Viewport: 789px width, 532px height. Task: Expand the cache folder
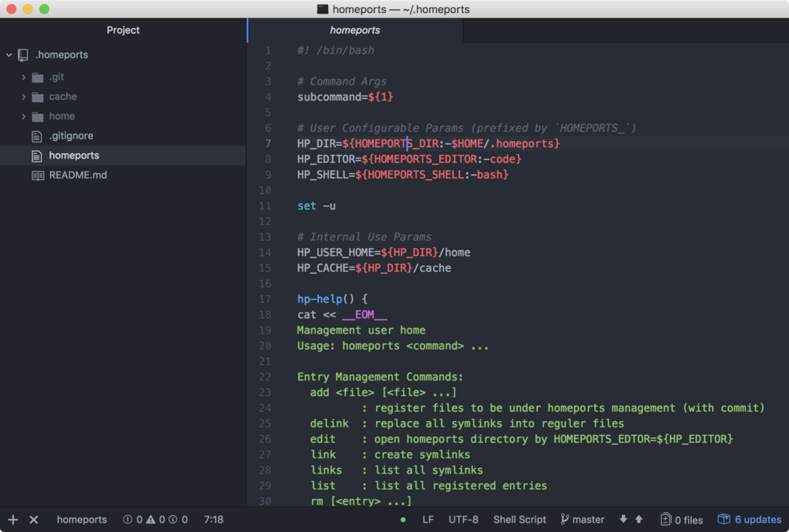23,96
